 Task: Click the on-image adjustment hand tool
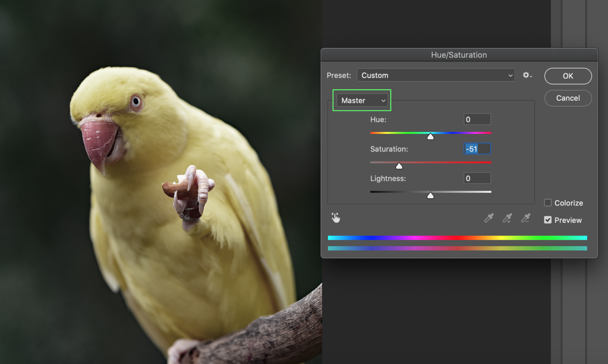(x=336, y=218)
